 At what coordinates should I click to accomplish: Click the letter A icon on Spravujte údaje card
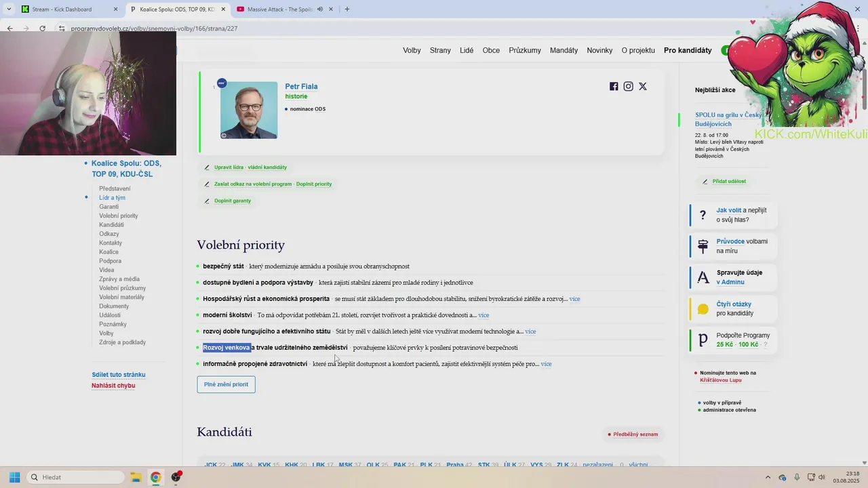(703, 277)
